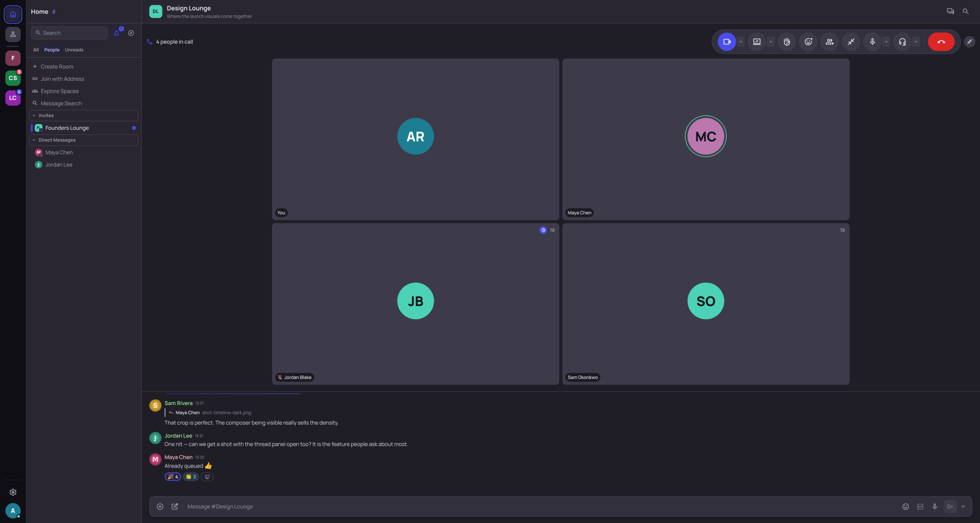Click Create Room

point(85,67)
